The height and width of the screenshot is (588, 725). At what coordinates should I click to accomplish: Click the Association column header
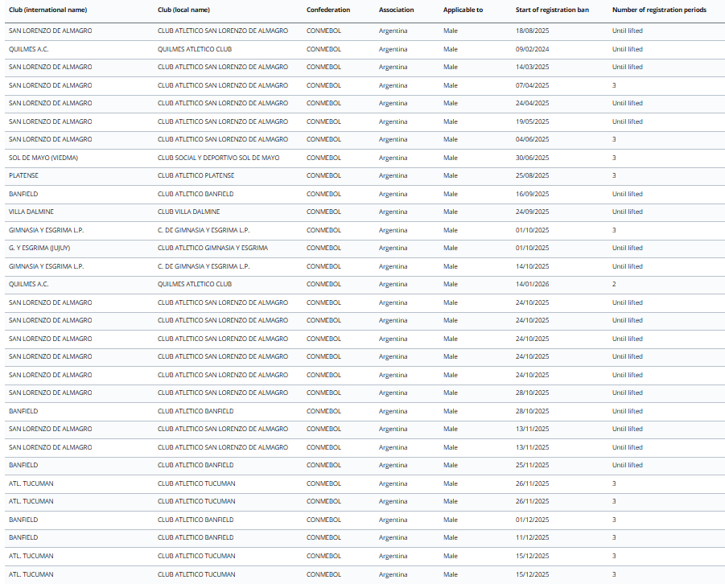396,10
